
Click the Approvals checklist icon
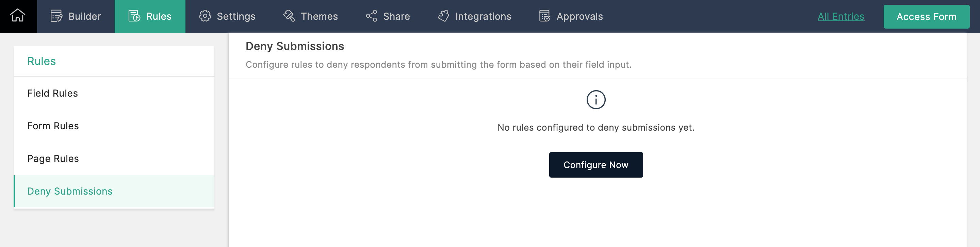(x=544, y=16)
